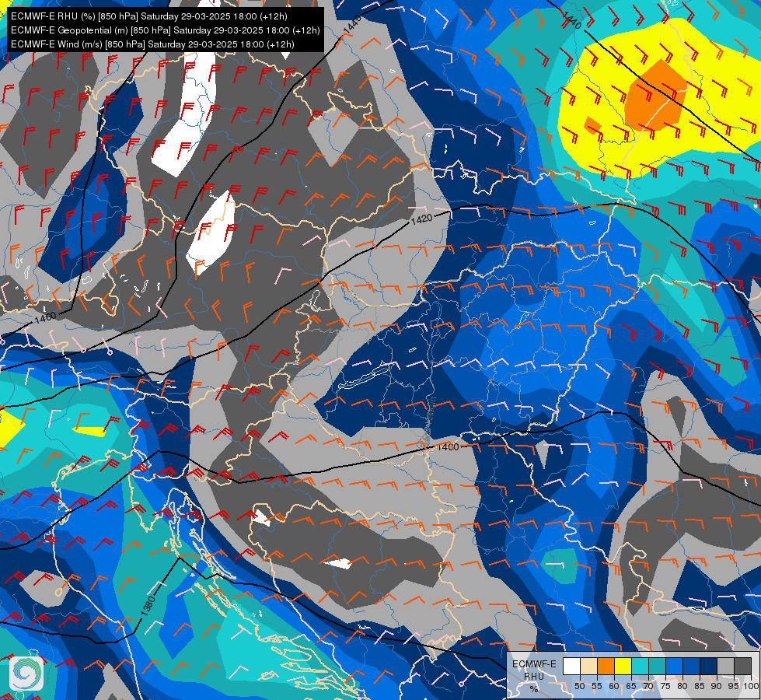This screenshot has height=700, width=761.
Task: Click the legend value 50
Action: [x=579, y=686]
